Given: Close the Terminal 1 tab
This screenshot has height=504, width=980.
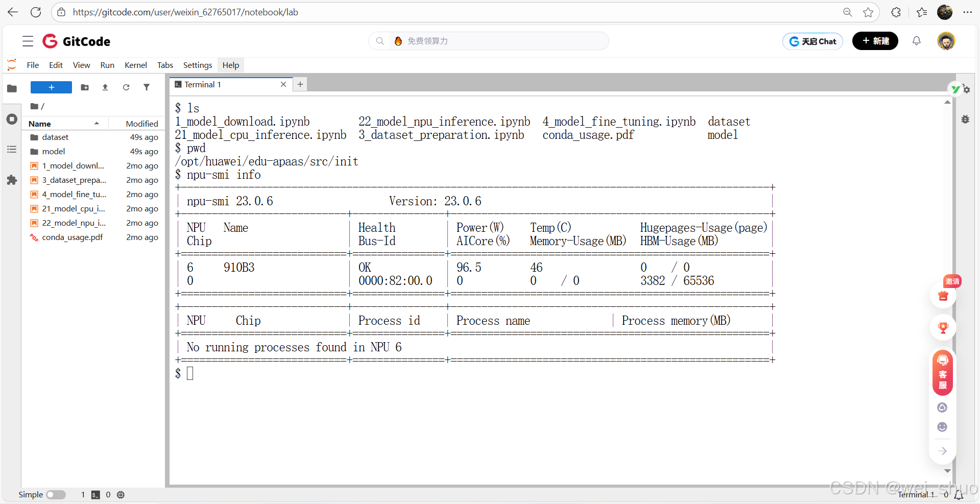Looking at the screenshot, I should point(283,84).
